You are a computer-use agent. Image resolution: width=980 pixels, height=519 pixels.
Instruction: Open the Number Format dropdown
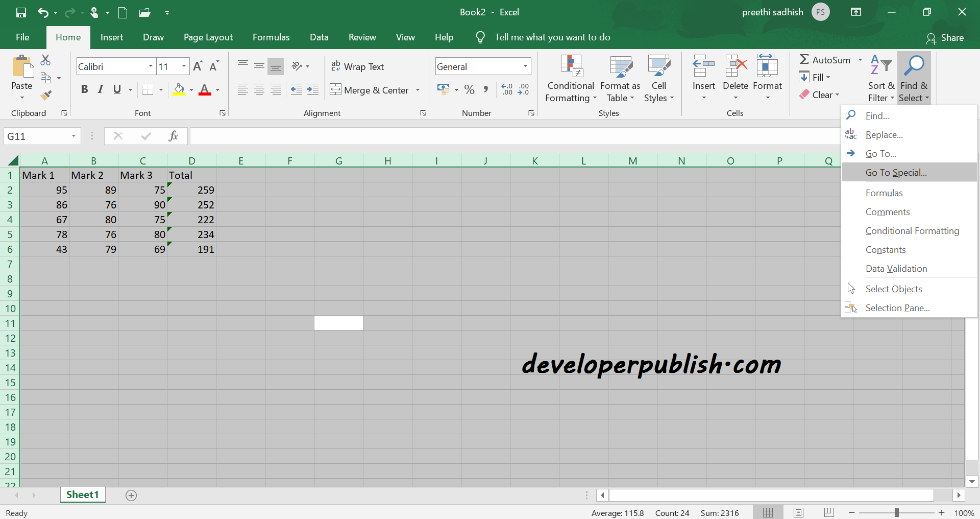525,66
